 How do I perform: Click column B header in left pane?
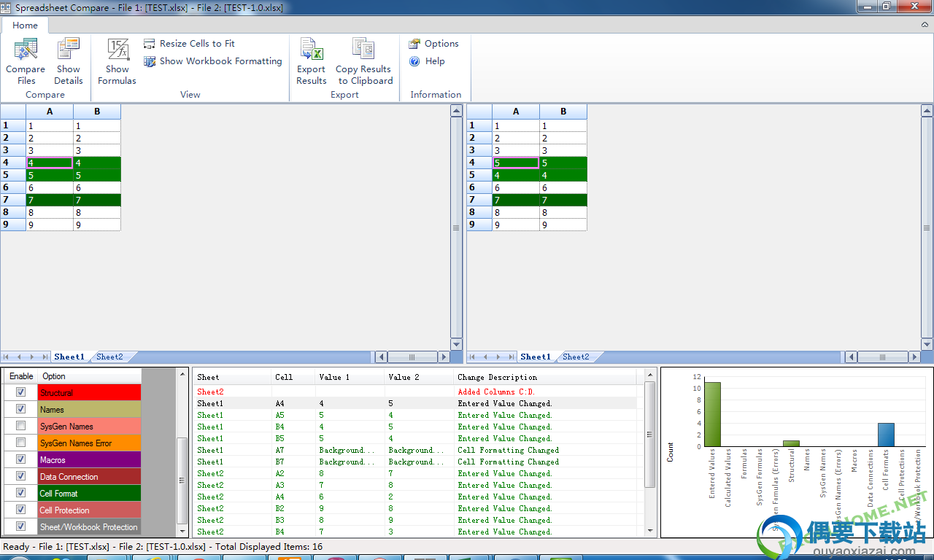tap(97, 112)
